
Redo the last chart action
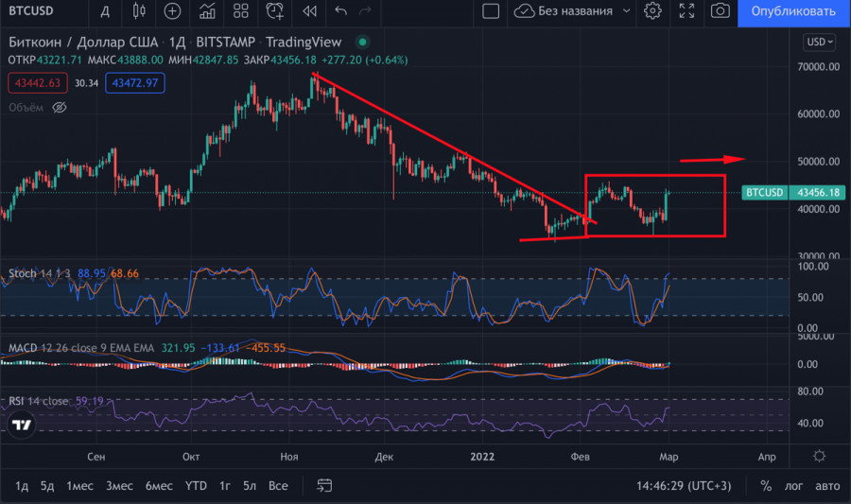coord(365,10)
